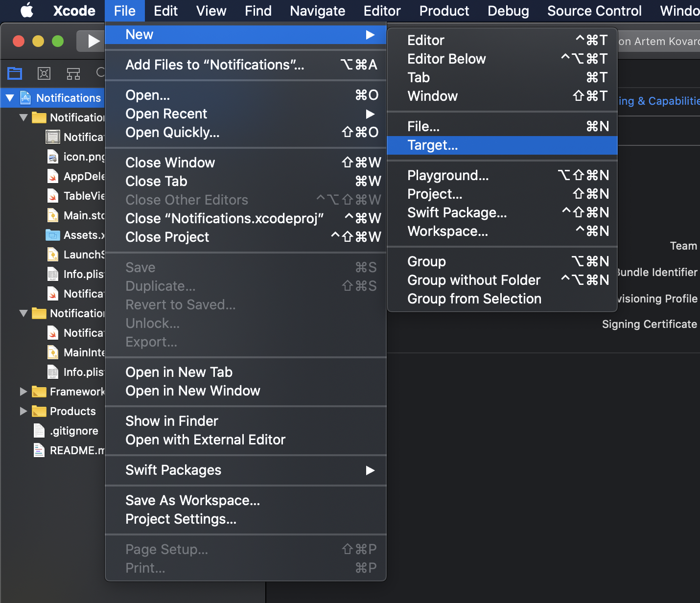Collapse the Notifications project root triangle
The width and height of the screenshot is (700, 603).
10,98
